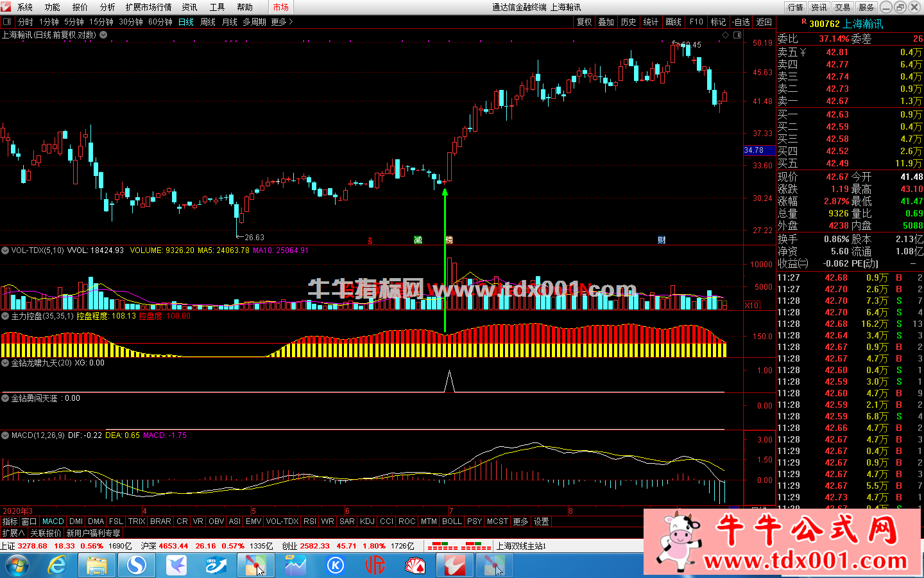Click the 卖一 42.67 order book row
Screen dimensions: 924x578
[x=850, y=101]
